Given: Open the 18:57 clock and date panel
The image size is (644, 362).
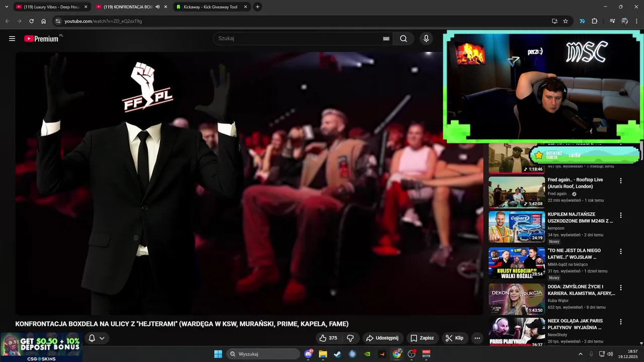Looking at the screenshot, I should pyautogui.click(x=628, y=354).
